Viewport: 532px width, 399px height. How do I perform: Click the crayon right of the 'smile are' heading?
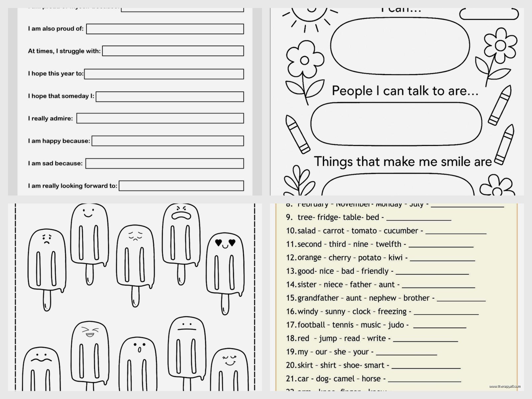[505, 145]
